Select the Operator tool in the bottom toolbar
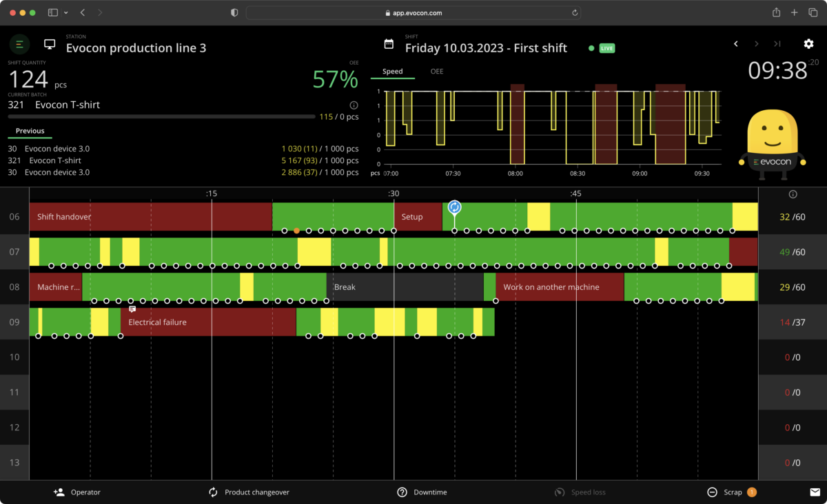The width and height of the screenshot is (827, 504). (77, 492)
